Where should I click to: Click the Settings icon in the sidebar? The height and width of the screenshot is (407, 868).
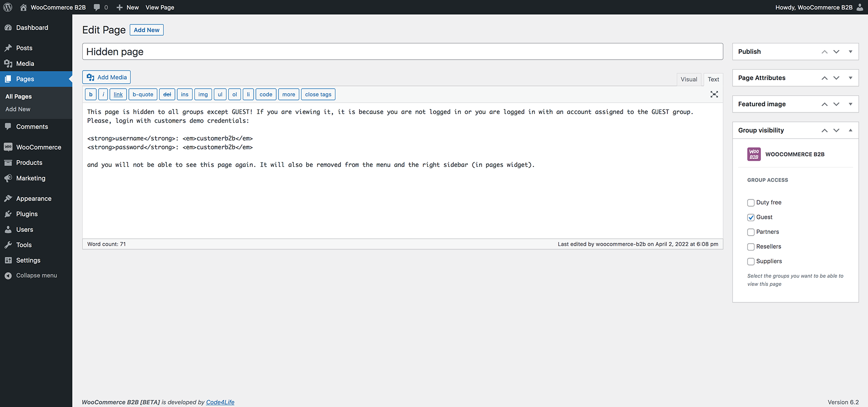[x=8, y=260]
